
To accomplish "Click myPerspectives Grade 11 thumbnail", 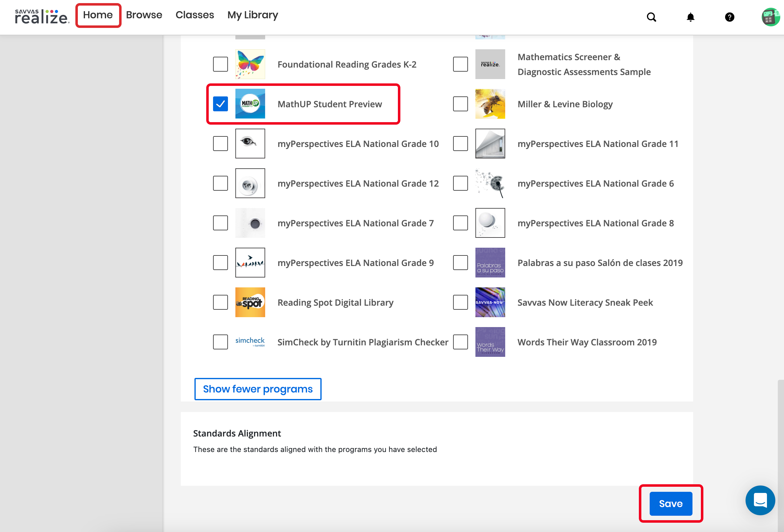I will click(490, 144).
